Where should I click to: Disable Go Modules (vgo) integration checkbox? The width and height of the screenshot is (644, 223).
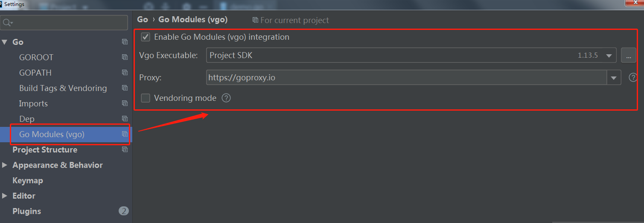(x=146, y=37)
